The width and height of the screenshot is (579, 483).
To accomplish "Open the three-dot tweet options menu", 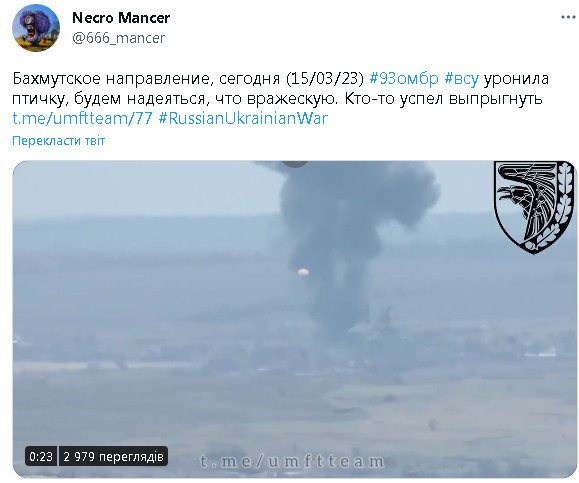I will [x=568, y=17].
